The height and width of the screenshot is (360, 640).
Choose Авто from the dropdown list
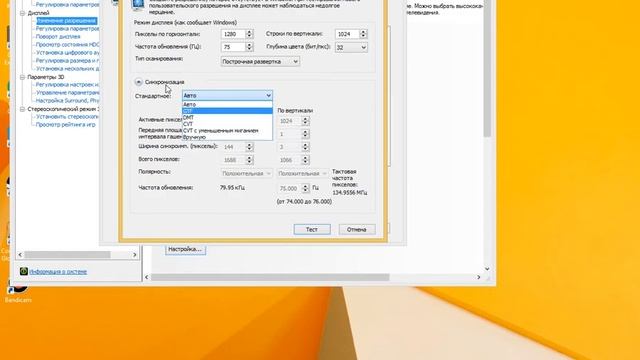pos(227,104)
